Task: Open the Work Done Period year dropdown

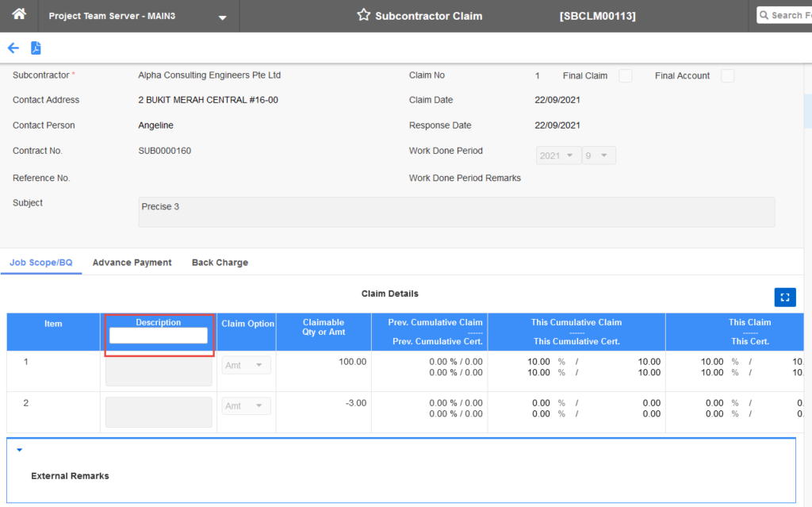Action: pyautogui.click(x=558, y=155)
